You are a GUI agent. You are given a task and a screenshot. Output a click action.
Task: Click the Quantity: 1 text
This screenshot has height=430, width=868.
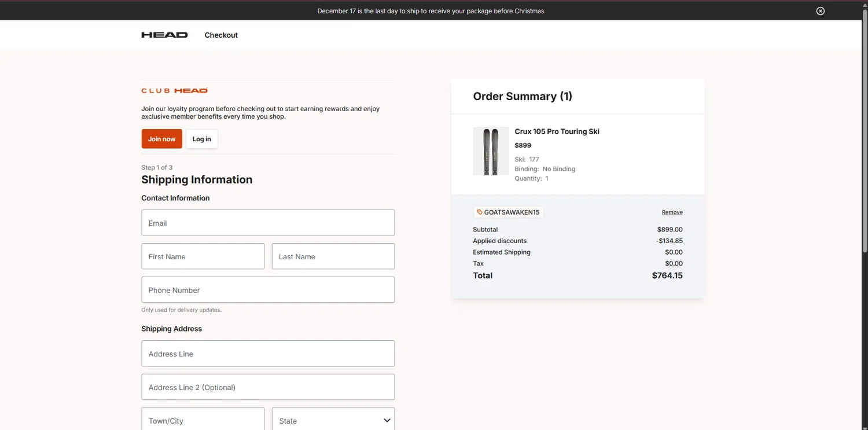point(531,178)
